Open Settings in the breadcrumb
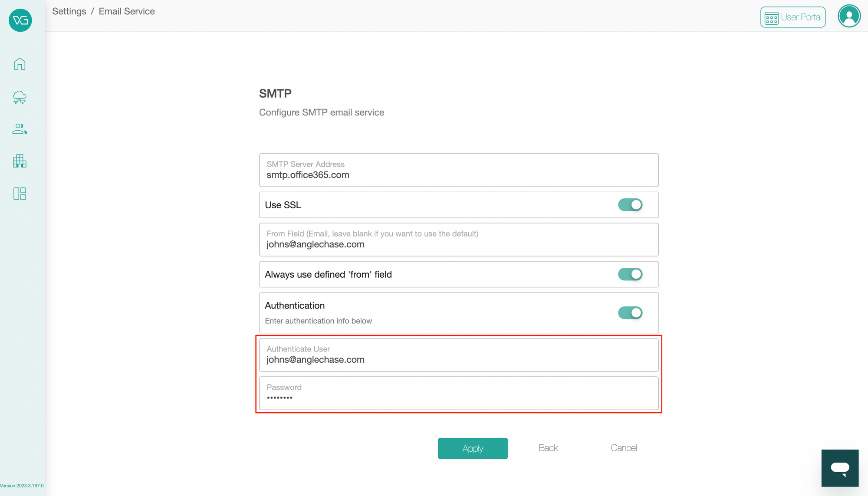868x496 pixels. tap(69, 11)
